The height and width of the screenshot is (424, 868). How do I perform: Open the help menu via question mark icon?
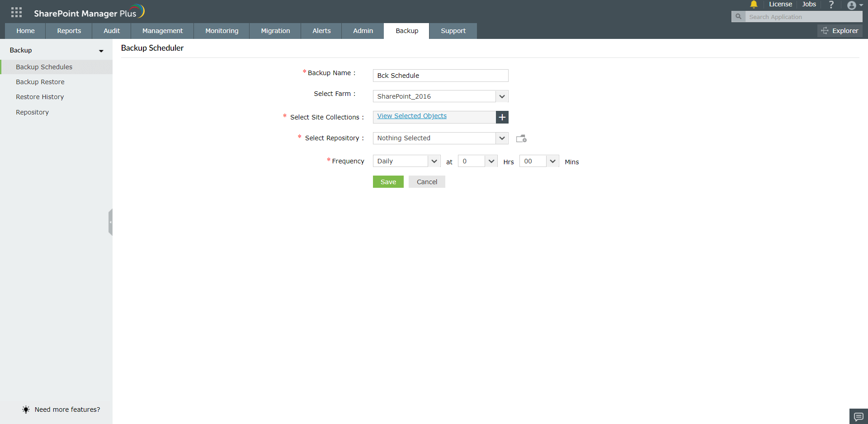click(x=831, y=5)
